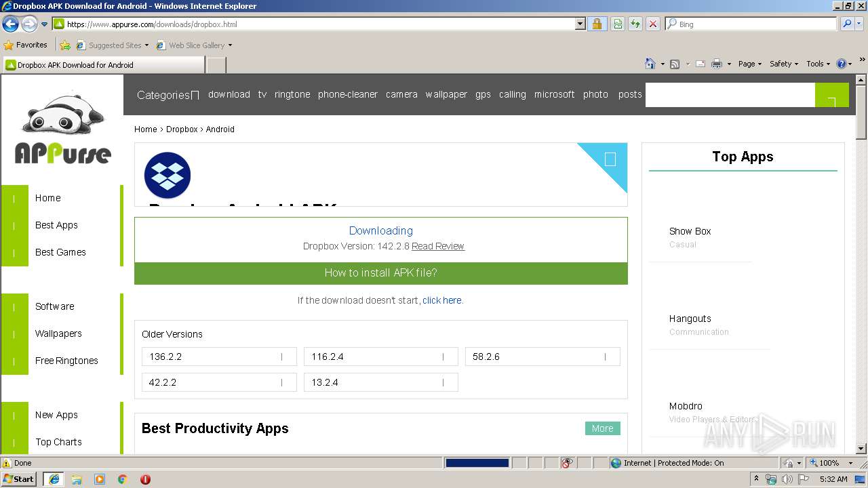Open the Safety menu
The height and width of the screenshot is (488, 868).
pyautogui.click(x=784, y=64)
